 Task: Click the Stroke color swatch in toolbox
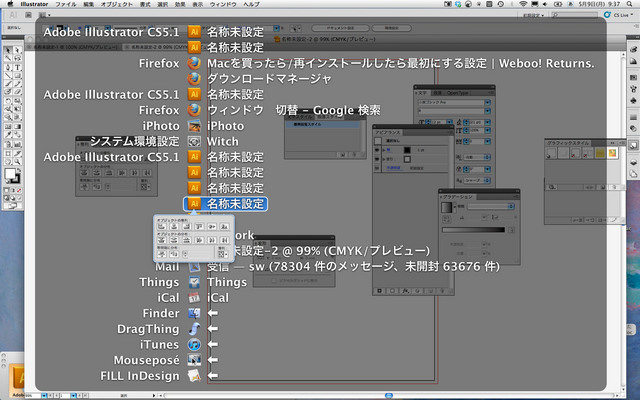16,179
